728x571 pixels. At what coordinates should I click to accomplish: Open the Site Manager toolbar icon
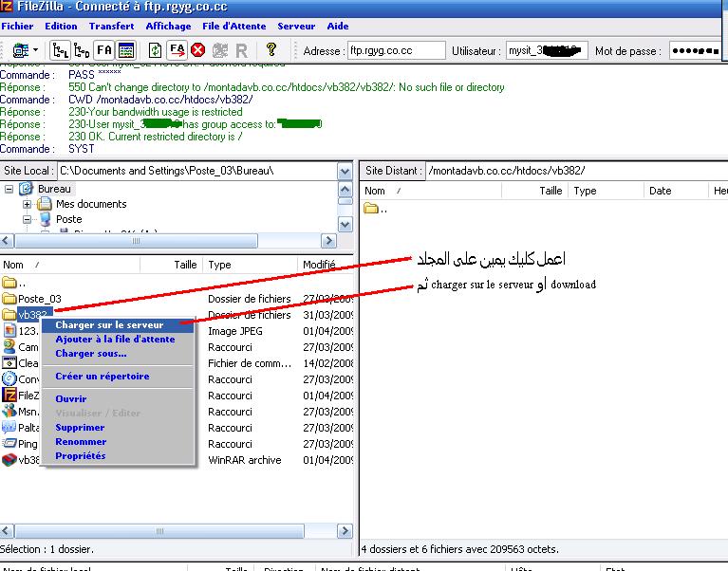[x=21, y=50]
